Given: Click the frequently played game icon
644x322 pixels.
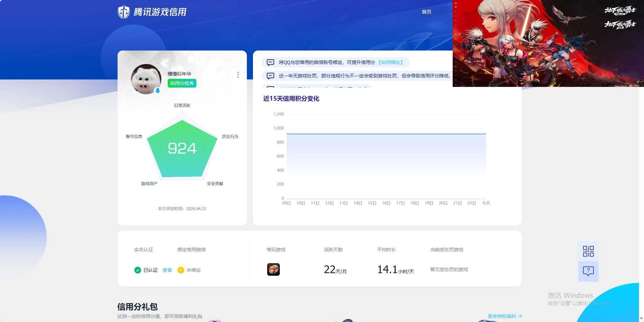Looking at the screenshot, I should pos(273,269).
